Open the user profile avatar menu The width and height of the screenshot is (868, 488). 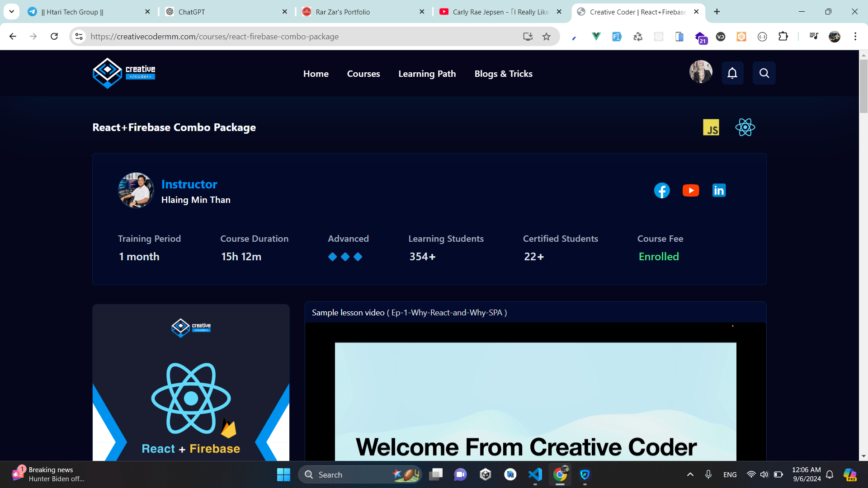coord(701,72)
